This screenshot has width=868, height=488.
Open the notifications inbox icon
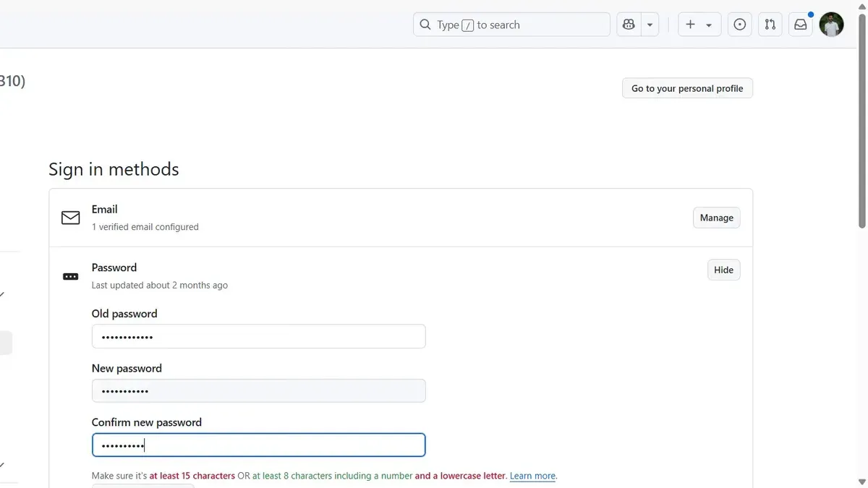pyautogui.click(x=800, y=25)
